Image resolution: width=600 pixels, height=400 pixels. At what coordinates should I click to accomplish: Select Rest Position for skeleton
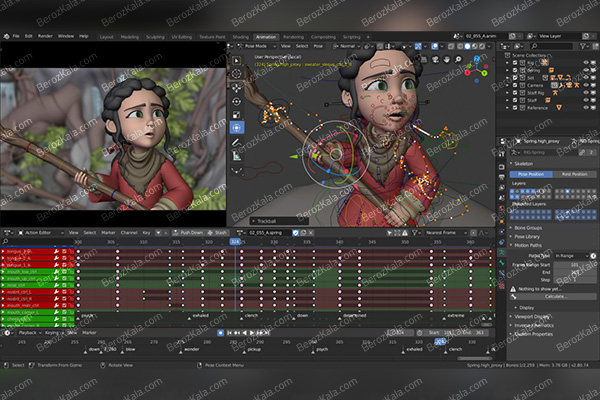tap(574, 174)
